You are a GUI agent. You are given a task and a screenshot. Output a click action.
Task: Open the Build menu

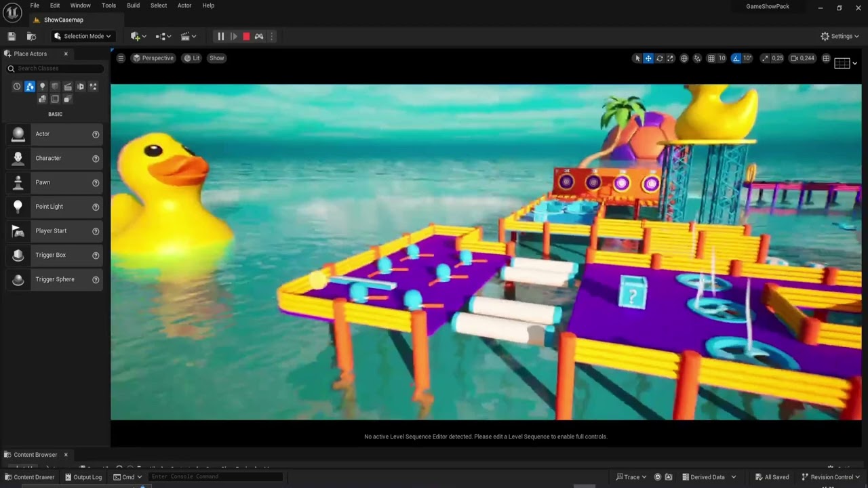[133, 5]
